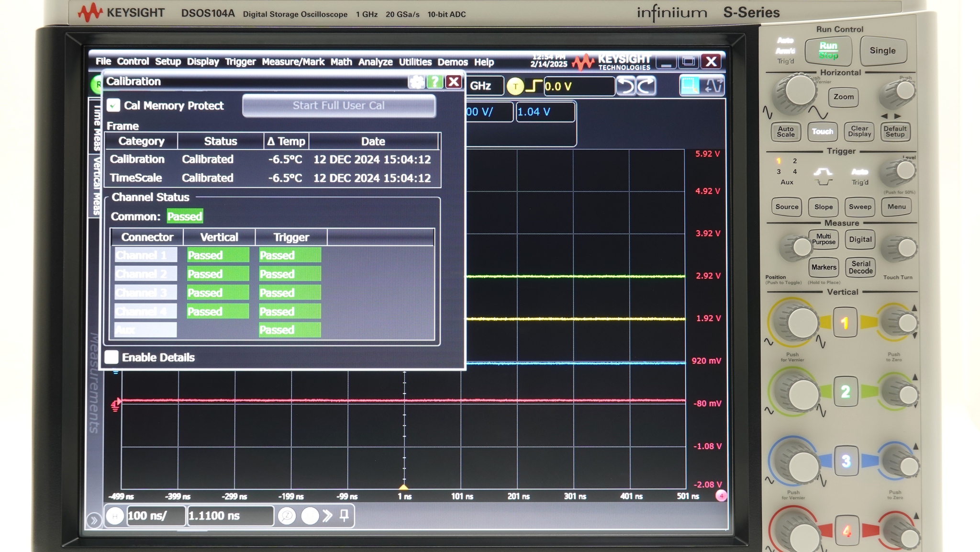980x552 pixels.
Task: Open the Measurements side panel tab
Action: (x=95, y=383)
